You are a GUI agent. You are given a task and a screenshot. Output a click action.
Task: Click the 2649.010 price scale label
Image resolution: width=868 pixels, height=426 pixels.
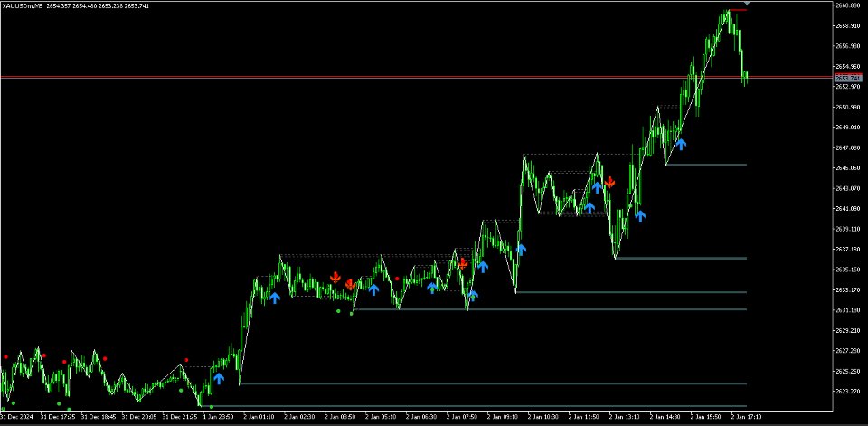click(x=847, y=128)
